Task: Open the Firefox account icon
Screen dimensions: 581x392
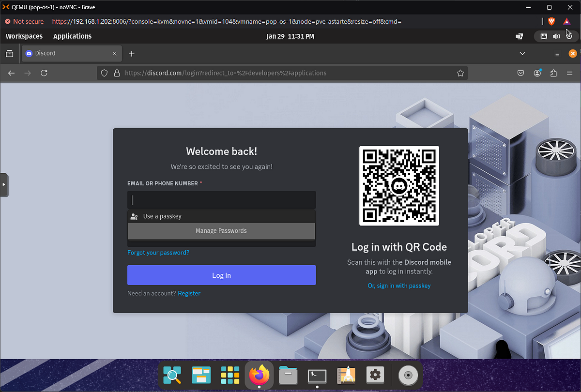Action: coord(537,73)
